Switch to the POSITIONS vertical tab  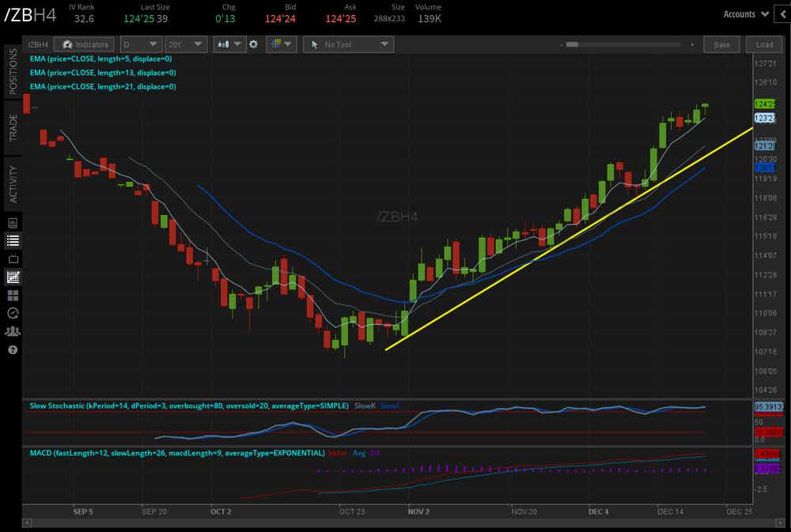13,72
